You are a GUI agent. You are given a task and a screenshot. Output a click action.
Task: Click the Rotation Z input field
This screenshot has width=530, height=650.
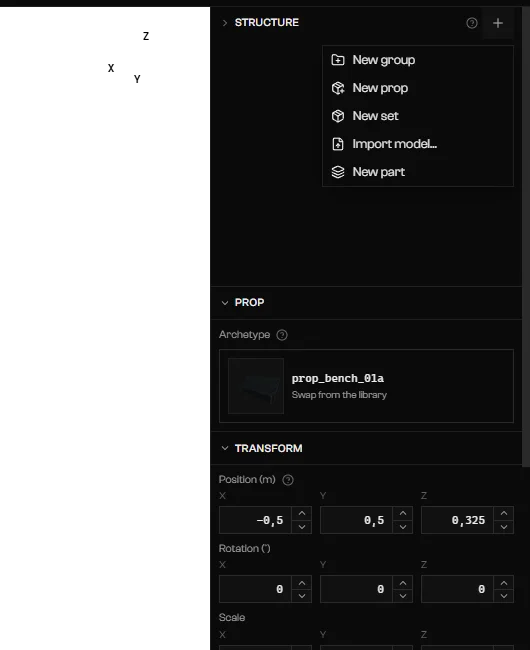pos(457,589)
